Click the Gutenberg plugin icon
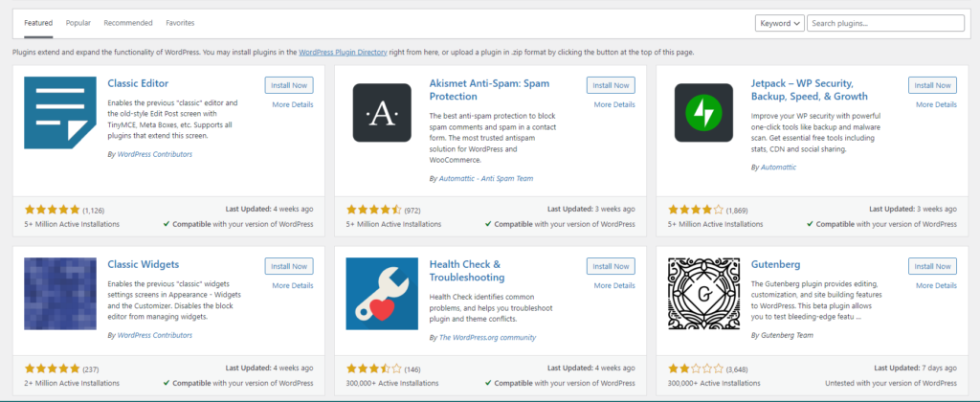This screenshot has height=402, width=980. 703,294
